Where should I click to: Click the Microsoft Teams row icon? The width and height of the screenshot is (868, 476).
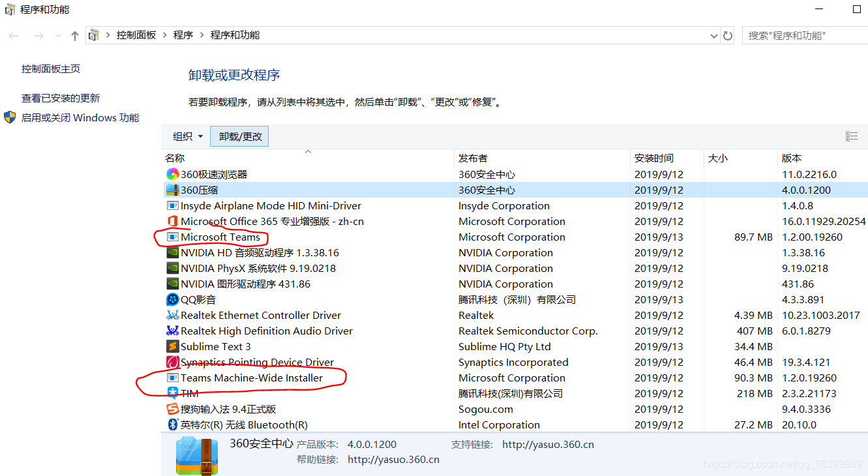point(172,237)
